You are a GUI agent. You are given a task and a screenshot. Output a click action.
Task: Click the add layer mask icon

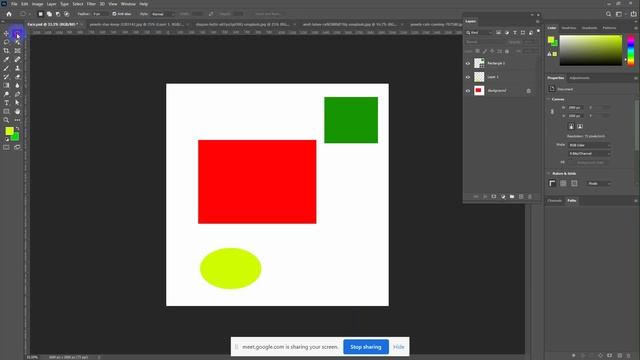[x=494, y=197]
